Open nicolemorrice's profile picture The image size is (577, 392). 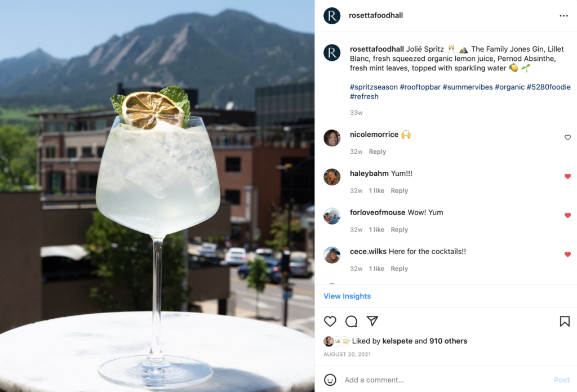pos(332,138)
